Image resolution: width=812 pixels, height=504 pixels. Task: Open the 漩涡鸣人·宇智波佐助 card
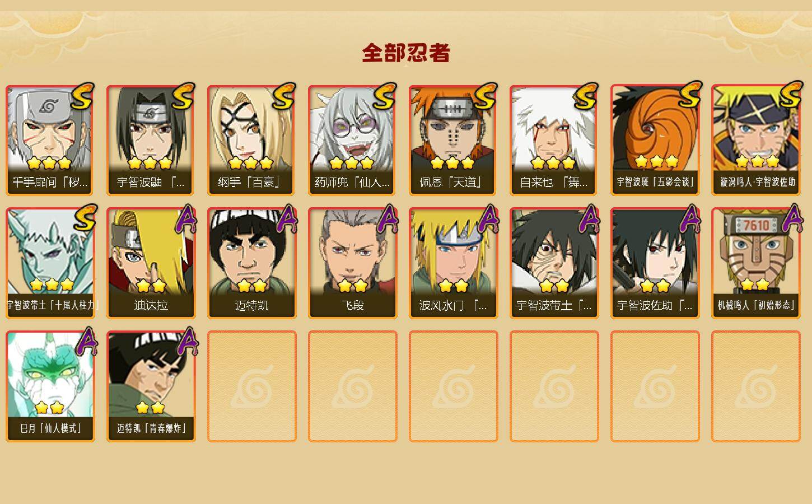pos(755,140)
